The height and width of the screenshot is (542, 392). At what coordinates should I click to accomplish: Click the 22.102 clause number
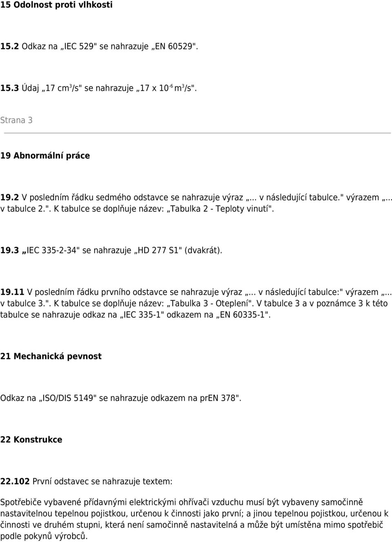pyautogui.click(x=15, y=482)
